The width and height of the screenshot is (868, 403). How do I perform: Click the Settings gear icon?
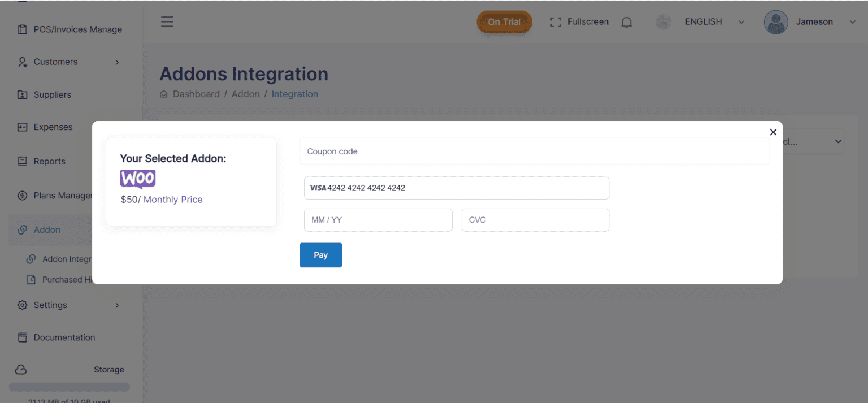22,305
